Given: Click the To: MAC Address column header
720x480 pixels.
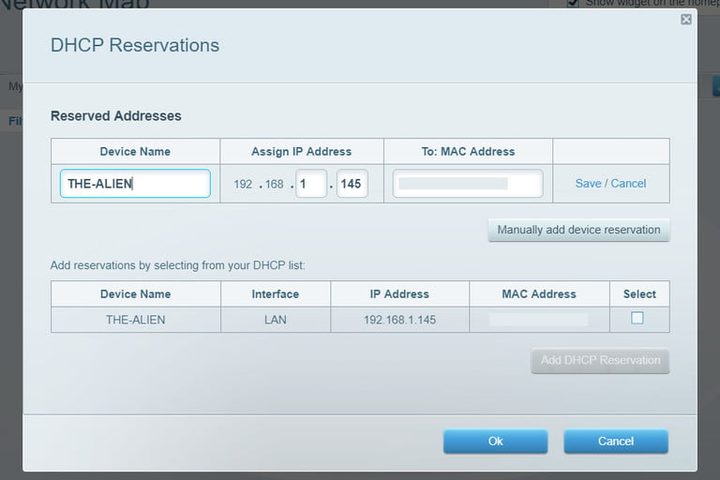Looking at the screenshot, I should pos(468,152).
